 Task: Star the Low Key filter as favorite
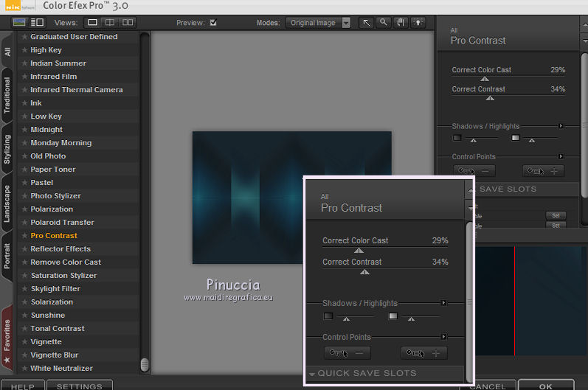click(24, 116)
